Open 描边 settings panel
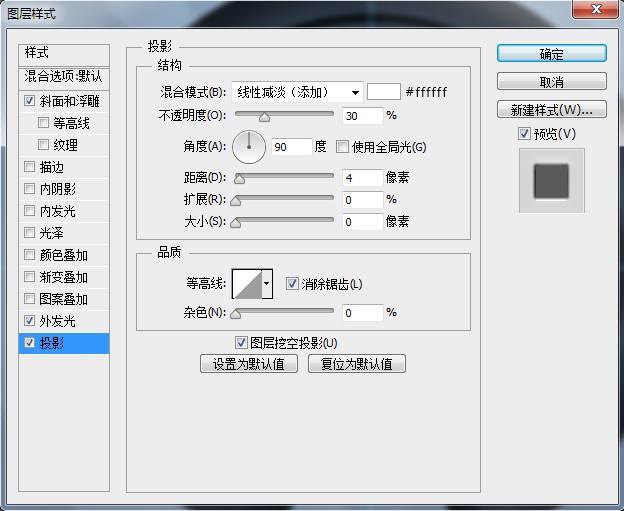 51,167
